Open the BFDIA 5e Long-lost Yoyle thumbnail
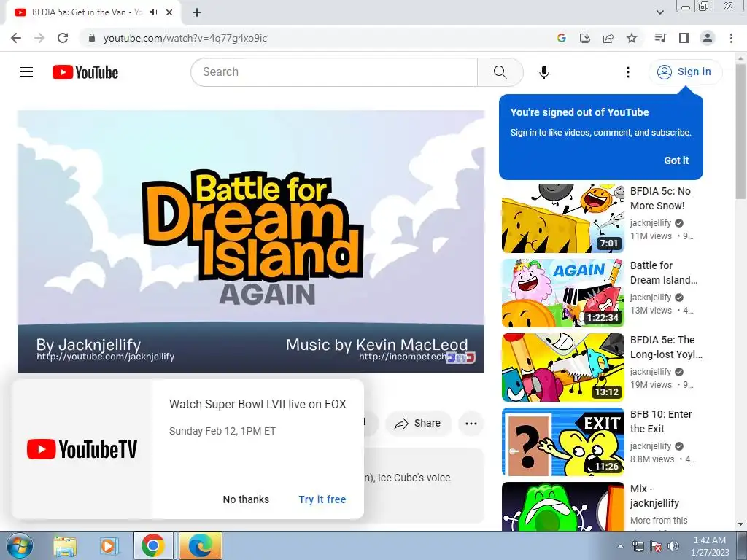747x560 pixels. coord(562,367)
